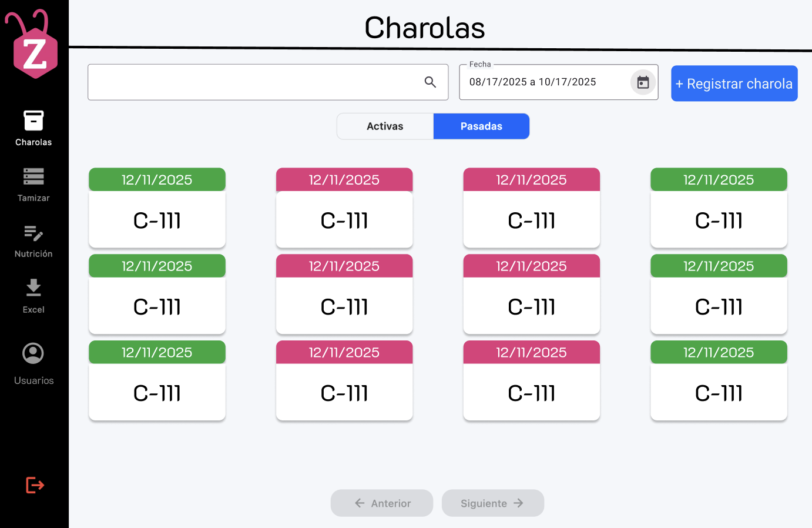812x528 pixels.
Task: Switch to the Activas tab
Action: point(385,126)
